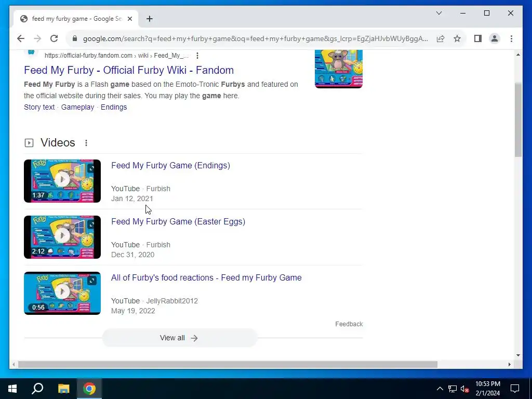The width and height of the screenshot is (532, 399).
Task: Open the Chrome three-dot menu
Action: (x=511, y=38)
